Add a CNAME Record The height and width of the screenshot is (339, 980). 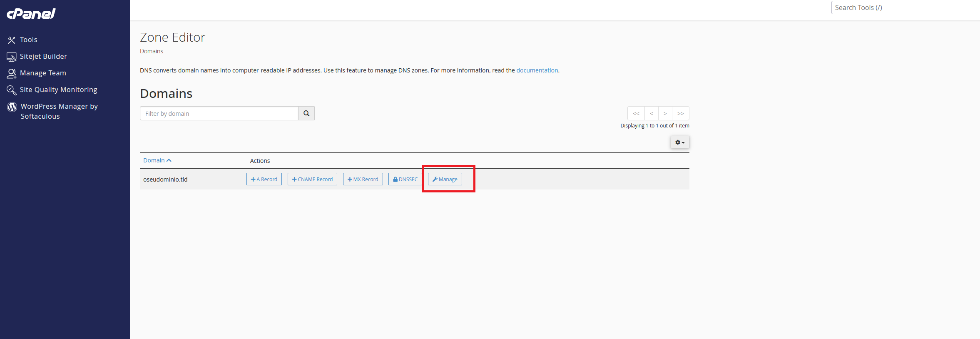312,179
